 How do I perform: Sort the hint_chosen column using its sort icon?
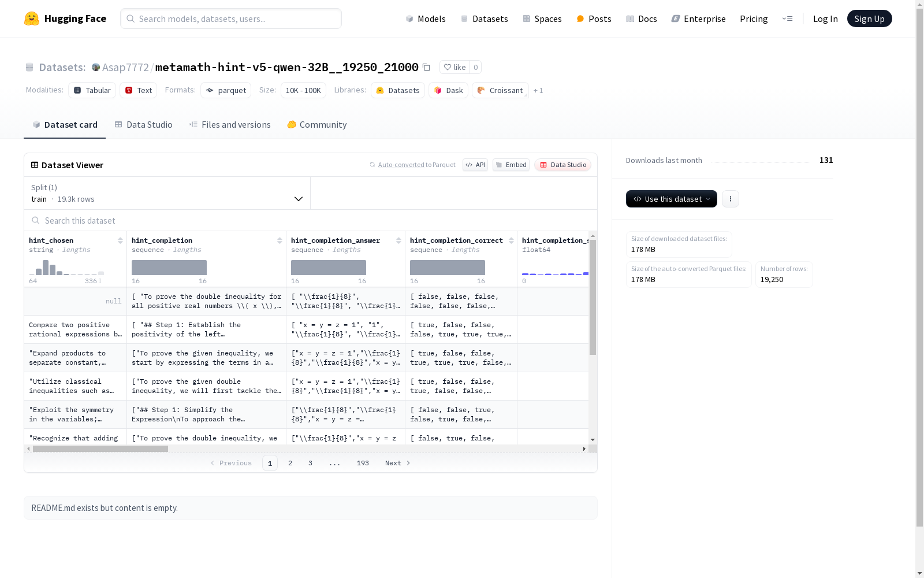120,240
